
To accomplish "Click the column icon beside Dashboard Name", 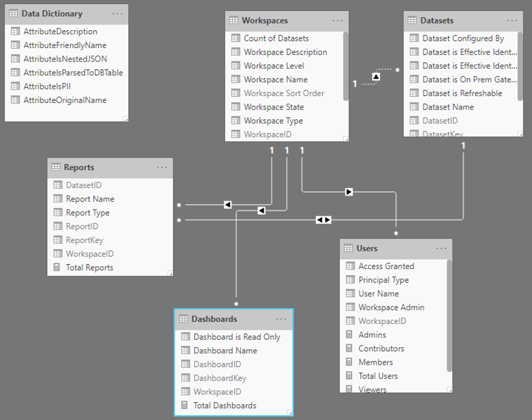I will (186, 350).
